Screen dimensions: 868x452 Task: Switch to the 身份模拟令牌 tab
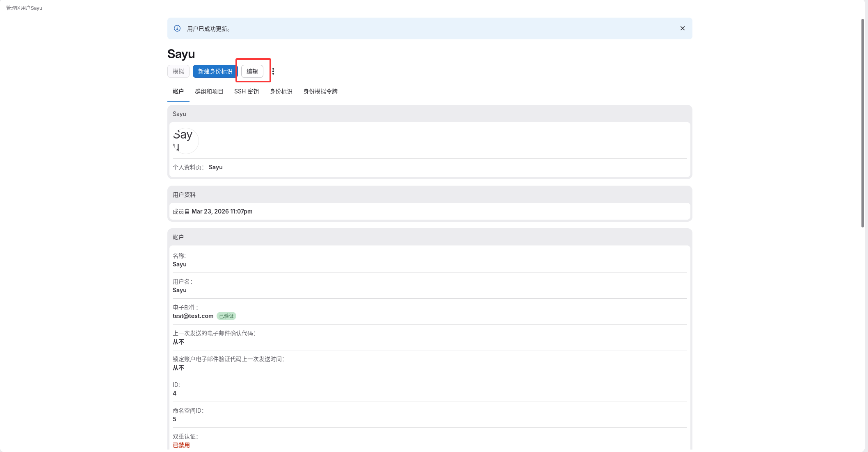pos(320,91)
